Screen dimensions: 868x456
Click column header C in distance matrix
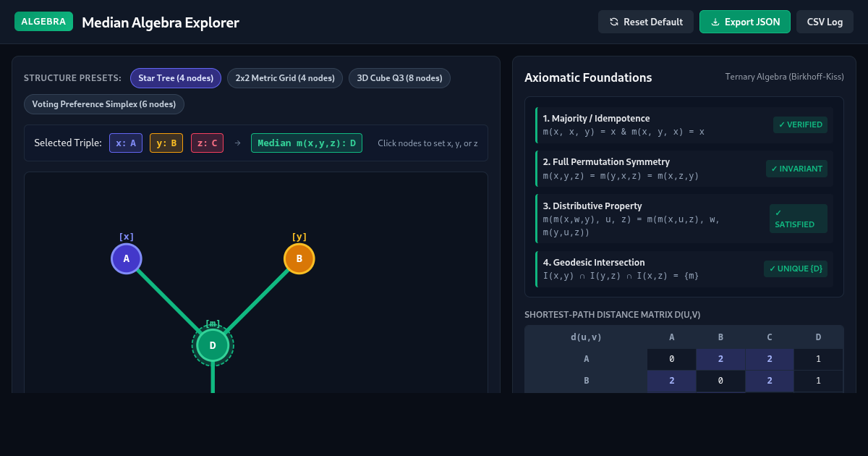770,337
